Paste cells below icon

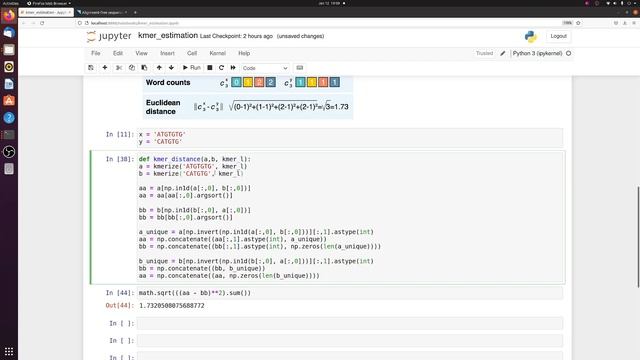(x=144, y=68)
